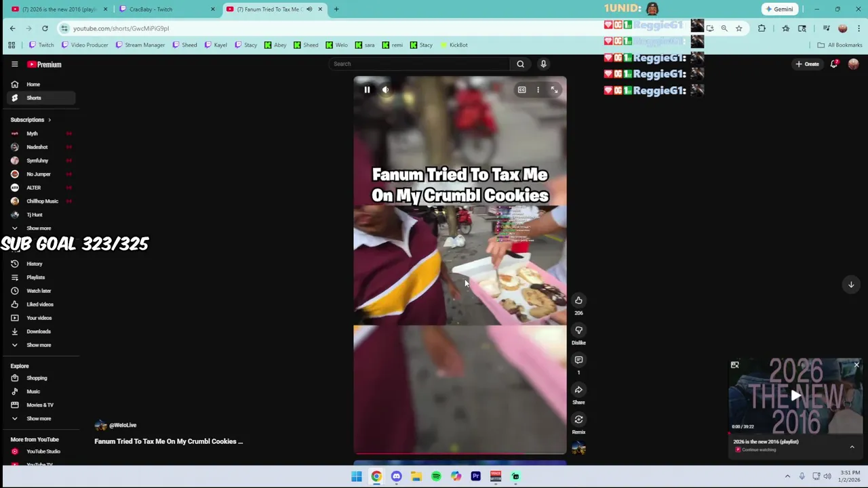
Task: Open YouTube Studio
Action: pos(41,451)
